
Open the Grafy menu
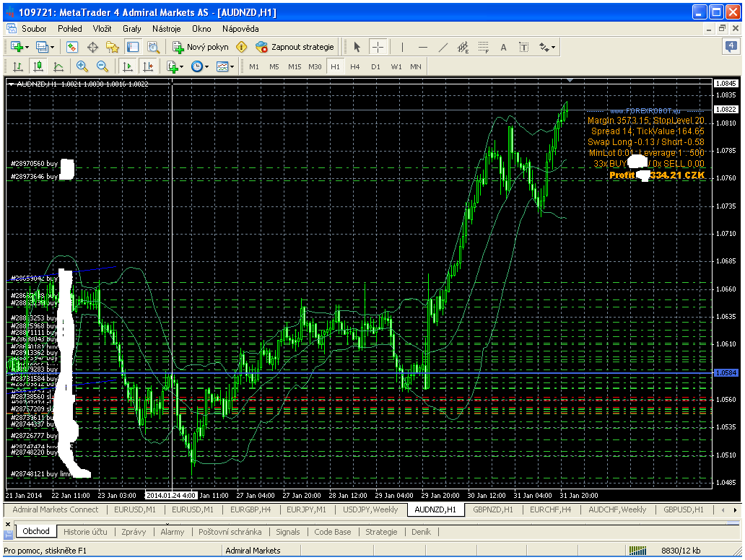click(x=131, y=28)
